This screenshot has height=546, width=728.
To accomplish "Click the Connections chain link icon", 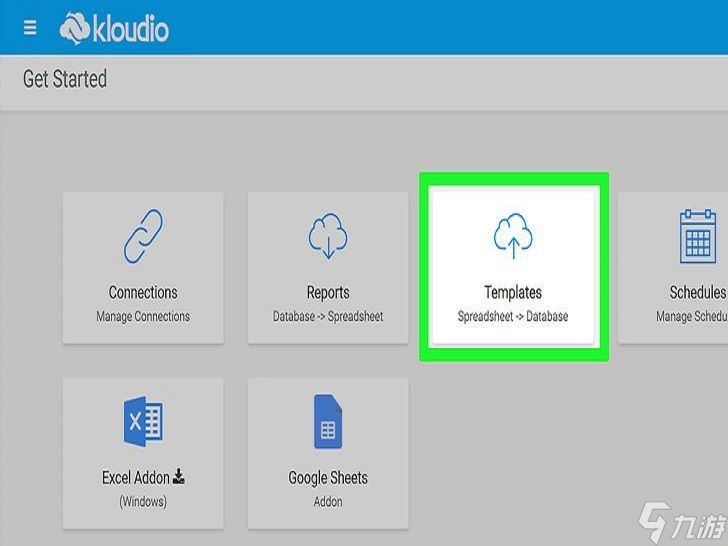I will [143, 236].
